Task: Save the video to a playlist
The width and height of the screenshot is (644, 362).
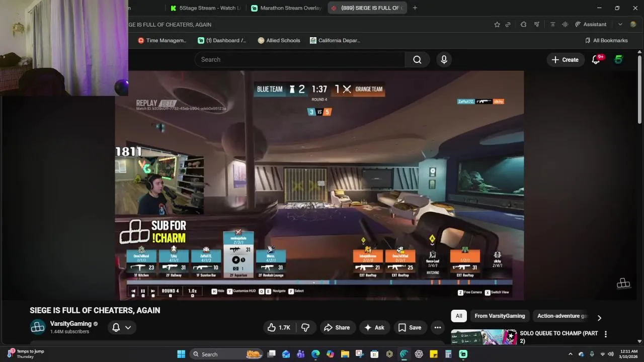Action: tap(410, 327)
